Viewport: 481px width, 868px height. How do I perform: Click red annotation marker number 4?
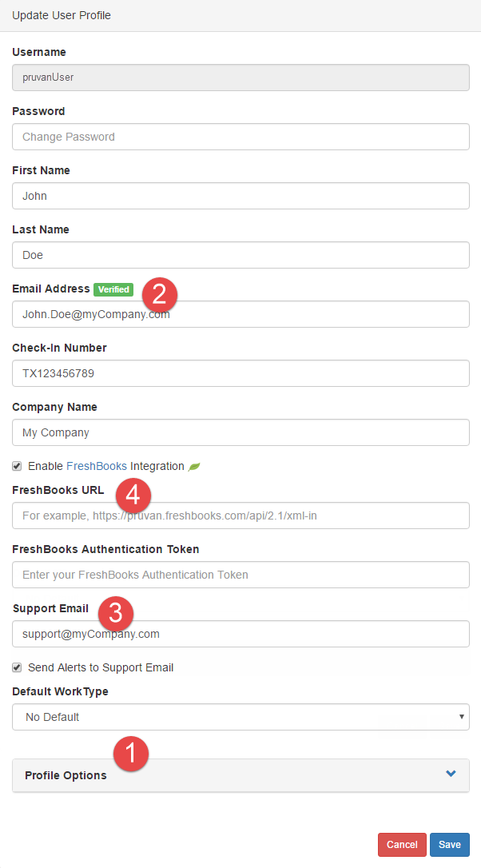[133, 496]
